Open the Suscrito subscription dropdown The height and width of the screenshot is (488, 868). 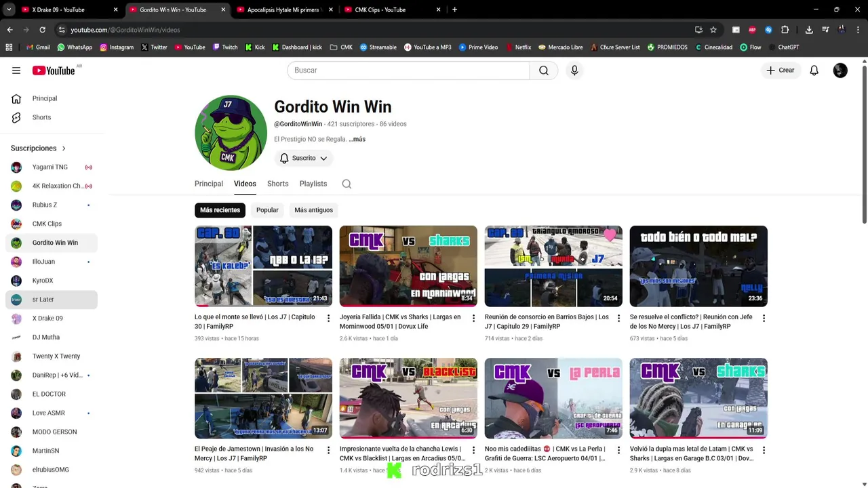(x=304, y=158)
